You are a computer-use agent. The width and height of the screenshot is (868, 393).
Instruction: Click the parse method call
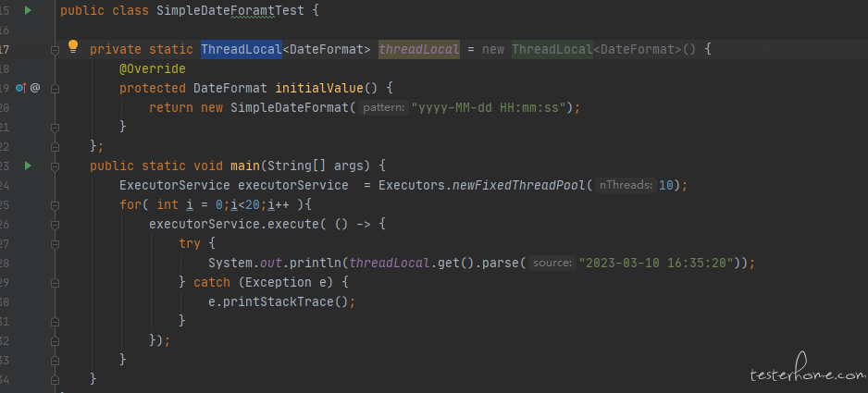click(x=501, y=263)
